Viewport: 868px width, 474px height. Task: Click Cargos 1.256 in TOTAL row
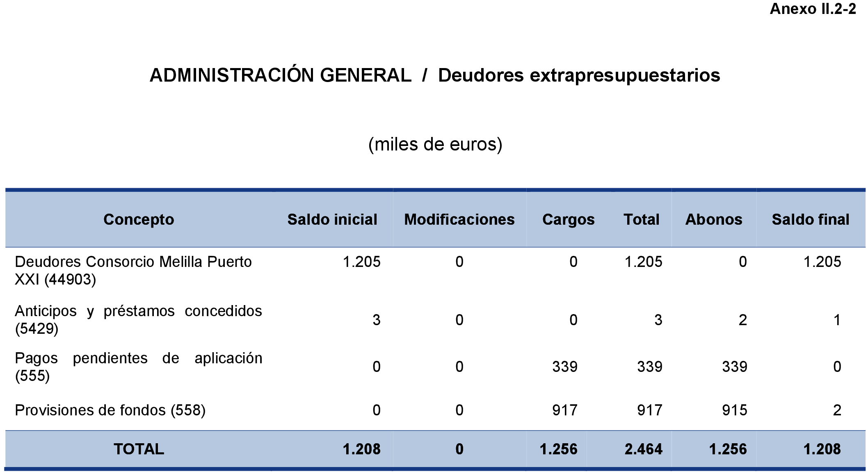point(559,449)
